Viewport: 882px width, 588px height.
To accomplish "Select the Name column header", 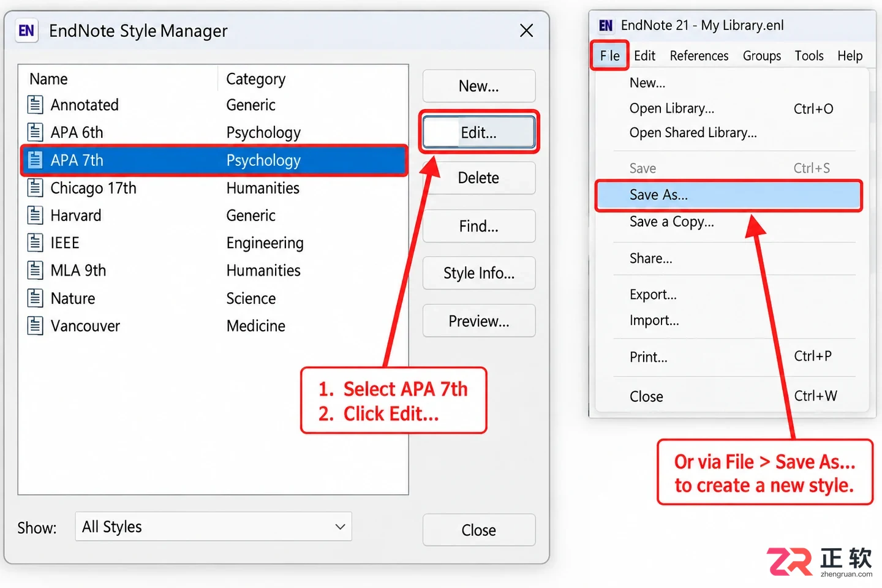I will pyautogui.click(x=48, y=79).
